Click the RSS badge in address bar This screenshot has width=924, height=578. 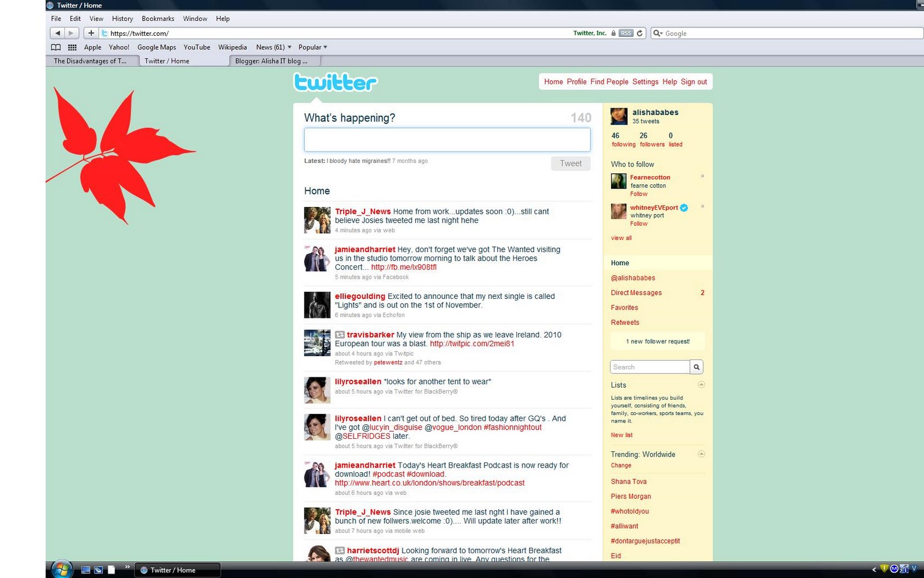tap(626, 34)
